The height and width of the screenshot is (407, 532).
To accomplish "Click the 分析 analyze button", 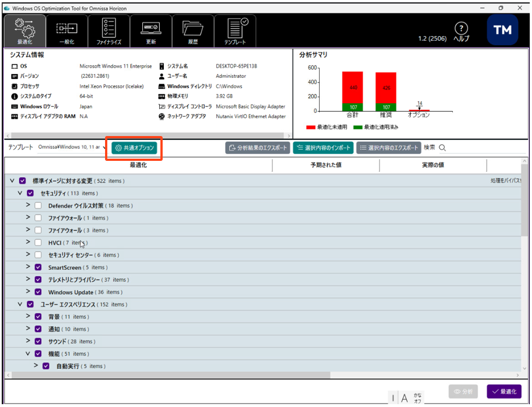I will 463,391.
